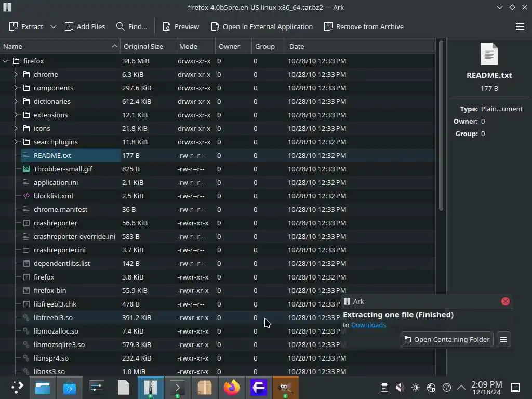Sort by the Owner column header
532x399 pixels.
pyautogui.click(x=233, y=46)
